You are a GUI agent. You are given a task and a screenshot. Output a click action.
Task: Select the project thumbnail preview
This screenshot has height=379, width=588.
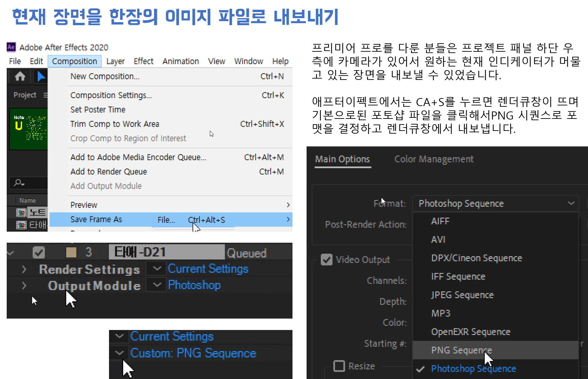tap(29, 129)
